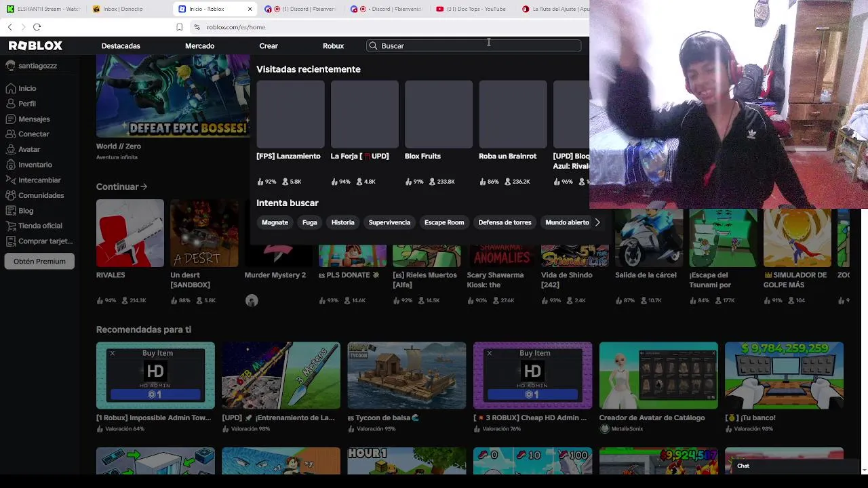Open the ¡Tu banco! game thumbnail
Viewport: 868px width, 488px height.
pyautogui.click(x=784, y=375)
